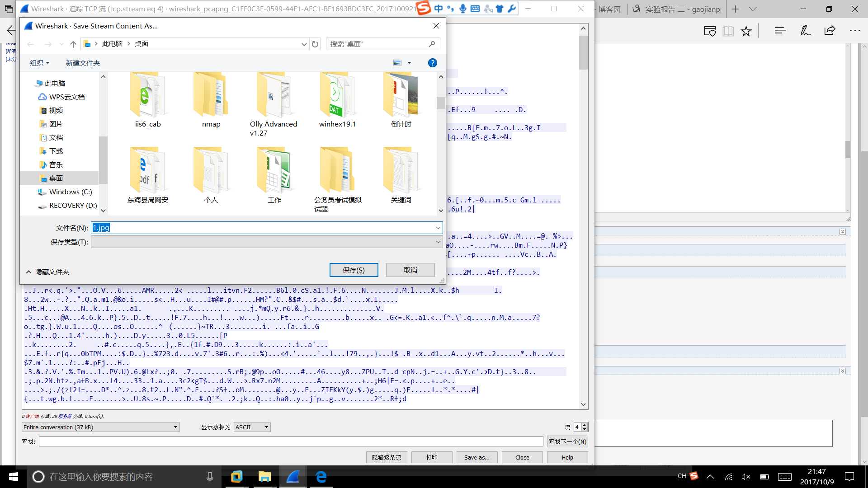The height and width of the screenshot is (488, 868).
Task: Refresh the current folder listing
Action: pyautogui.click(x=315, y=44)
